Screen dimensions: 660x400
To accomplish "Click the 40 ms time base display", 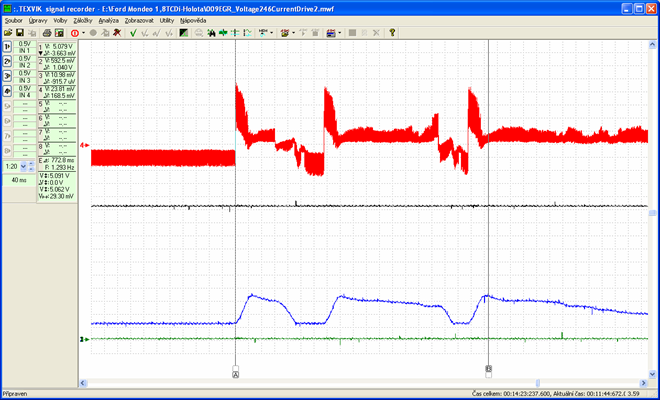I will (x=20, y=180).
